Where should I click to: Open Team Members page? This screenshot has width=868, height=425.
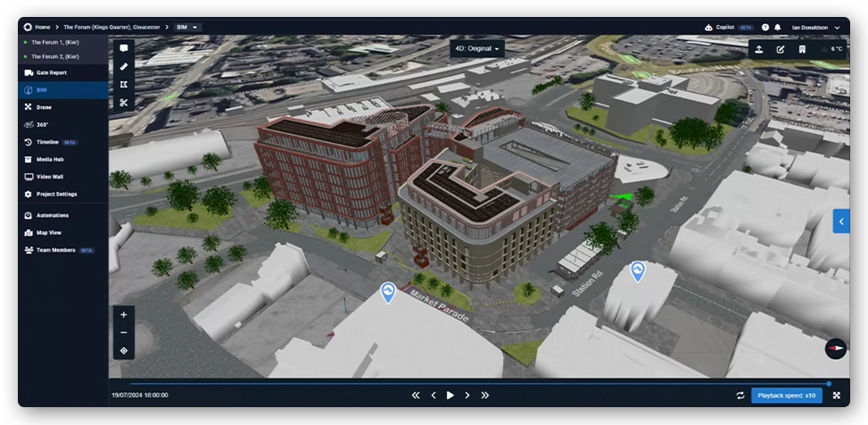[x=63, y=250]
